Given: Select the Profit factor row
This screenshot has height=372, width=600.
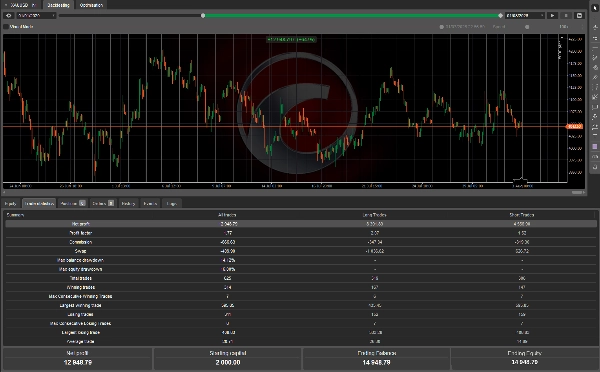Looking at the screenshot, I should tap(301, 233).
